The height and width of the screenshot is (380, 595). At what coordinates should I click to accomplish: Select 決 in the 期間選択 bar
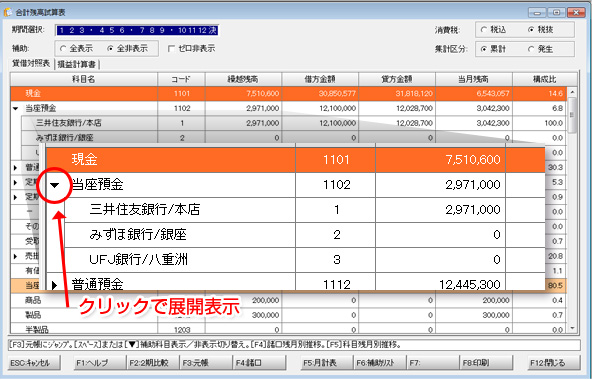coord(212,30)
